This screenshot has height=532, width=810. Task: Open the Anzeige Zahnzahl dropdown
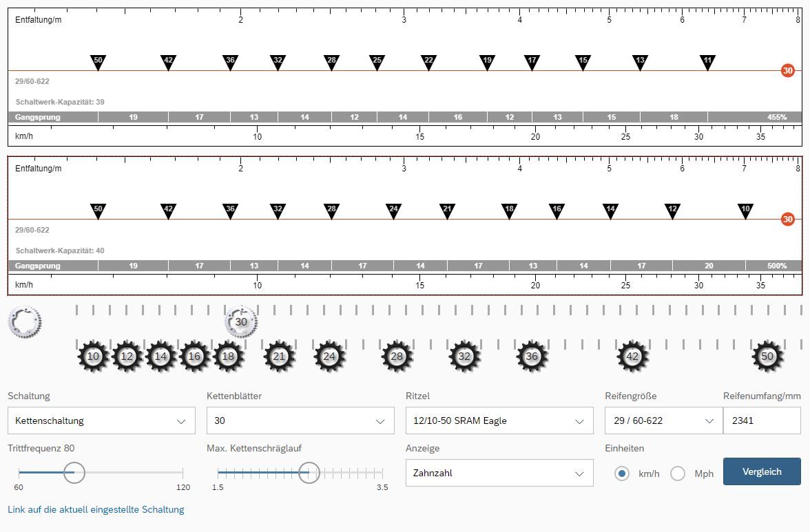tap(499, 473)
